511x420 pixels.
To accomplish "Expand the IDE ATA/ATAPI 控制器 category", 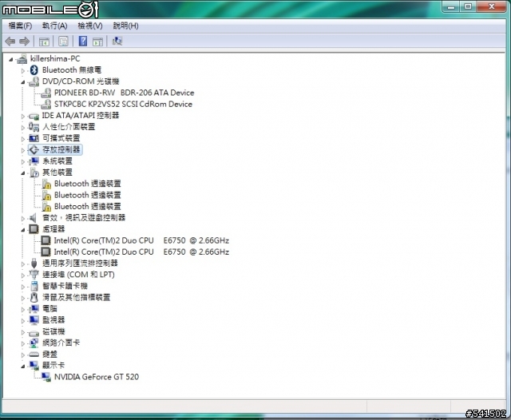I will [x=23, y=116].
